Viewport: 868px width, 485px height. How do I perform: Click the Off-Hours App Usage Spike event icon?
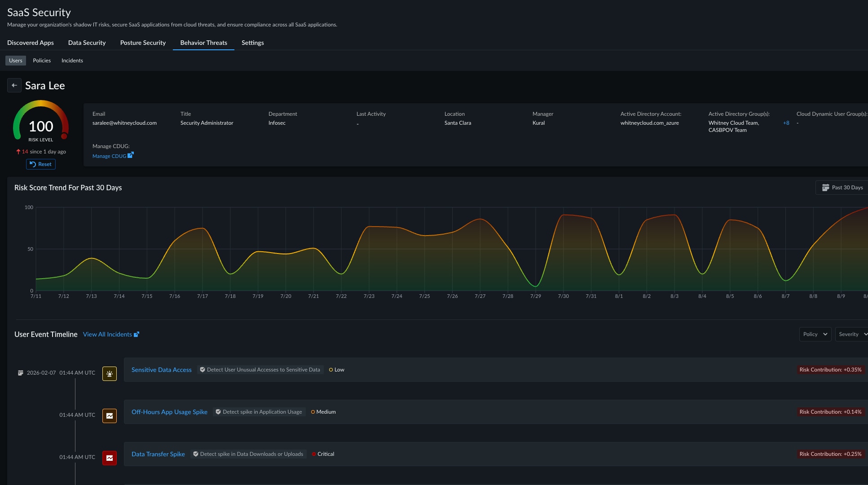tap(110, 416)
